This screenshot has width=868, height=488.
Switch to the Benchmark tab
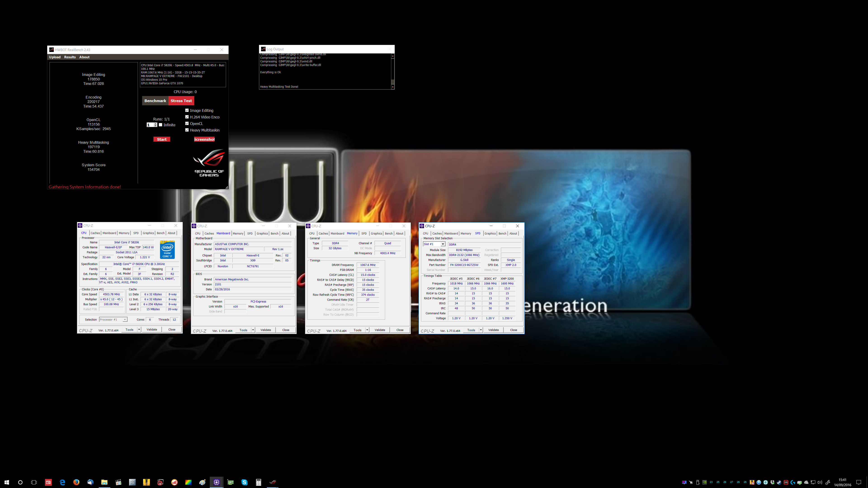[155, 101]
